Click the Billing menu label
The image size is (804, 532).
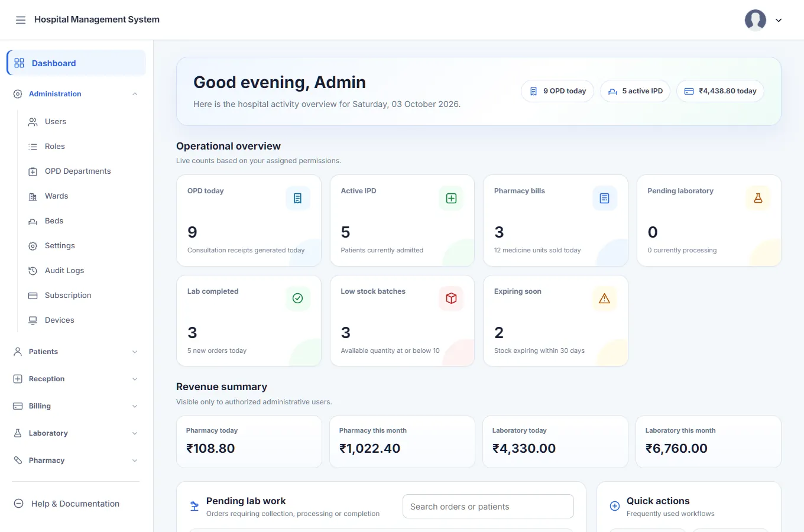[40, 406]
